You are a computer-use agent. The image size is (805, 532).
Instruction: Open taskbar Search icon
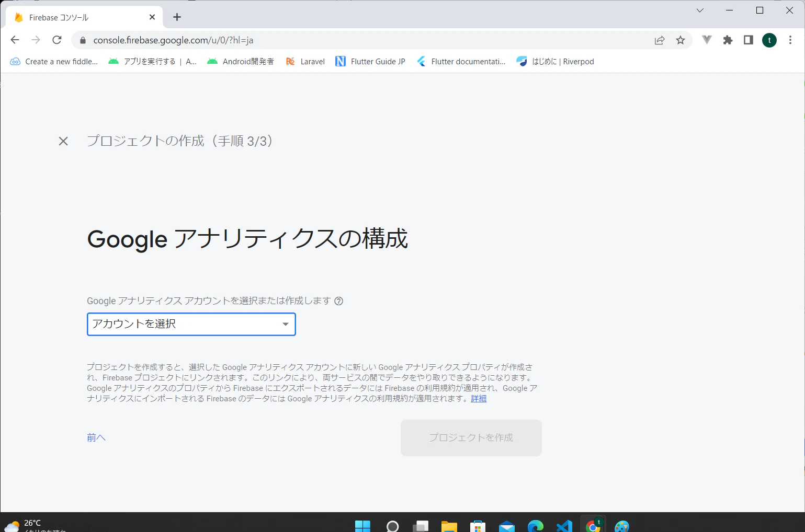tap(392, 526)
